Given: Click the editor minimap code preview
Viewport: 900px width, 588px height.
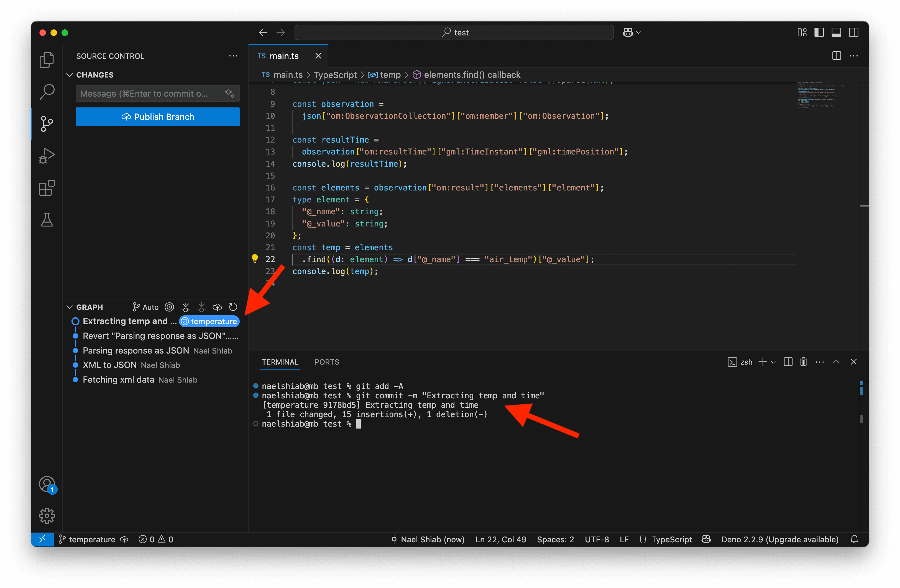Looking at the screenshot, I should coord(820,94).
